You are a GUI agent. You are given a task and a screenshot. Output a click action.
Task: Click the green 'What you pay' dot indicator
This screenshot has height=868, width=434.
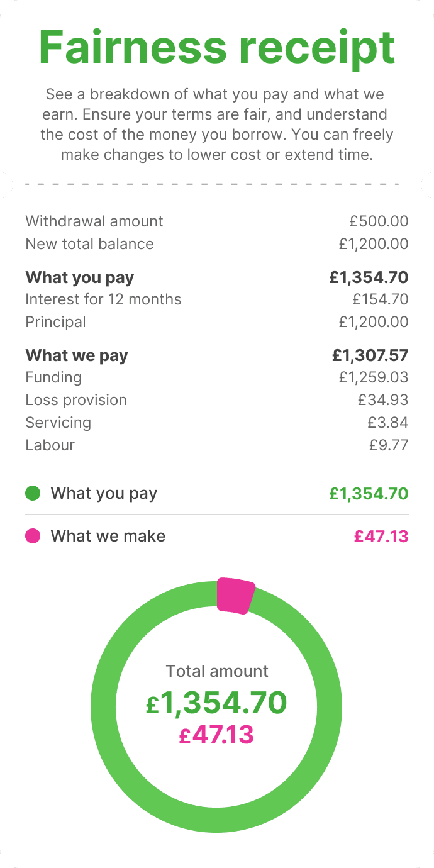pos(32,493)
